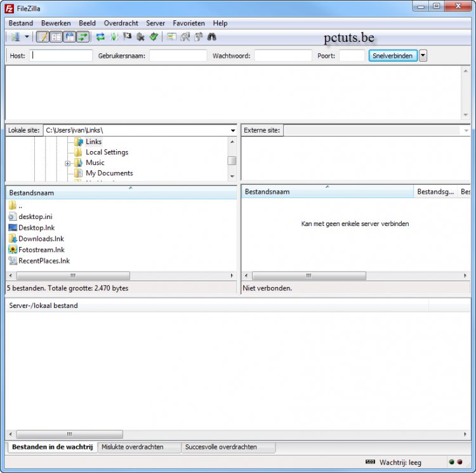
Task: Click the Desktop.lnk file icon
Action: [x=13, y=228]
